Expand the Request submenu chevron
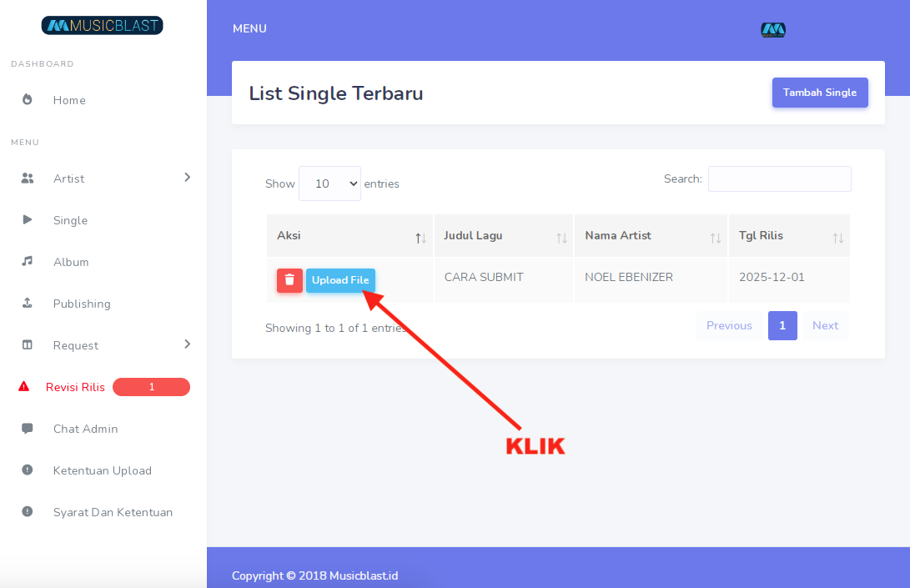 187,344
